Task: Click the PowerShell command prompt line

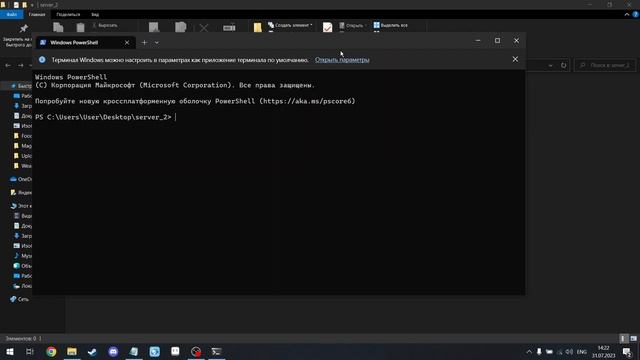Action: (x=106, y=117)
